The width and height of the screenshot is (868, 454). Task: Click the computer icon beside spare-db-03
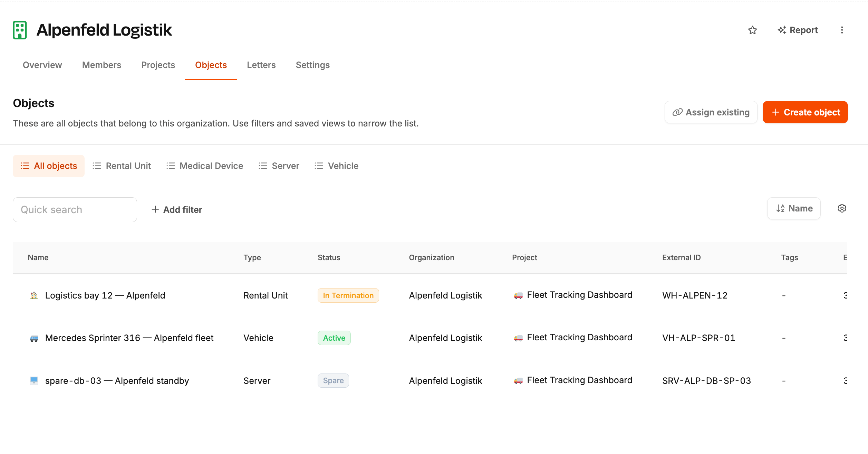pyautogui.click(x=34, y=381)
